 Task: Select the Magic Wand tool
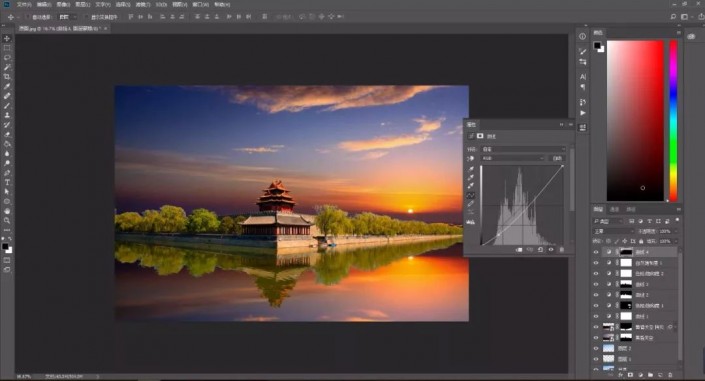click(7, 67)
